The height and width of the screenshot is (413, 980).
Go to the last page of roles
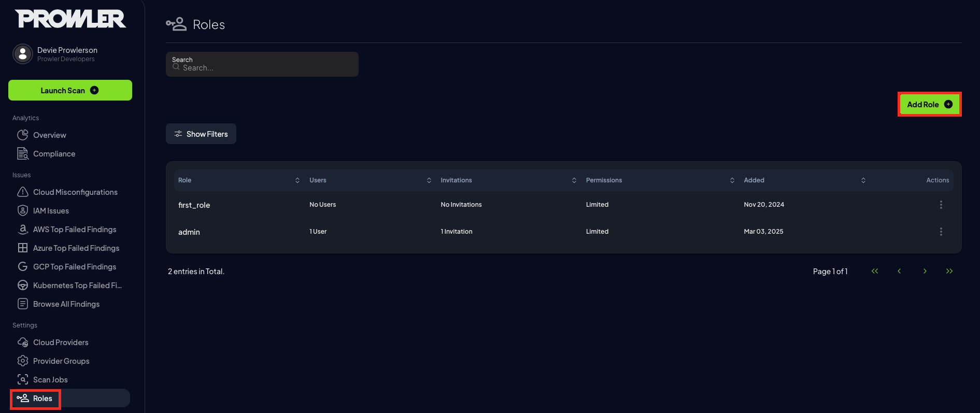tap(949, 271)
